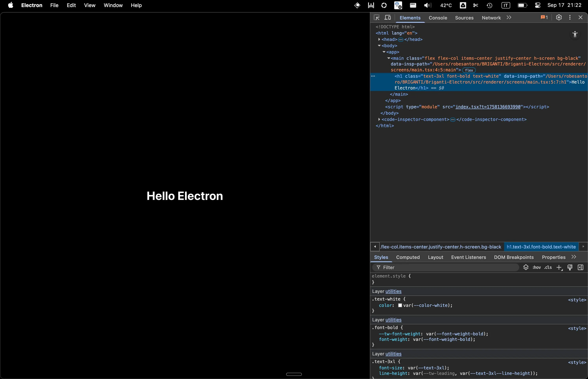Click the Hello Electron heading in app
Image resolution: width=588 pixels, height=379 pixels.
[x=185, y=196]
